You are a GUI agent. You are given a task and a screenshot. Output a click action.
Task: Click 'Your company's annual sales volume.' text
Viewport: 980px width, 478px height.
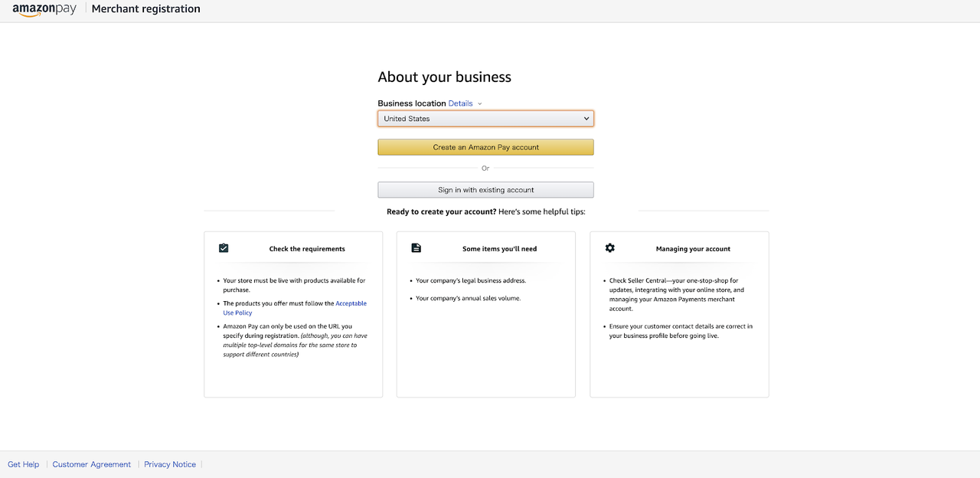tap(468, 298)
